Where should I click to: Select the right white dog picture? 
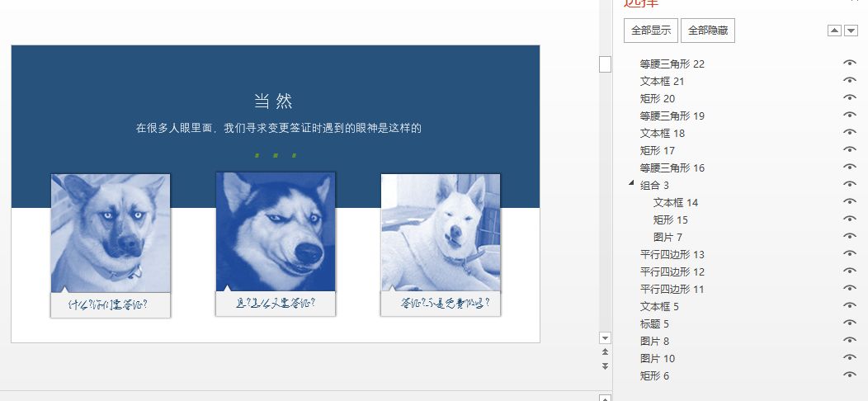(441, 233)
